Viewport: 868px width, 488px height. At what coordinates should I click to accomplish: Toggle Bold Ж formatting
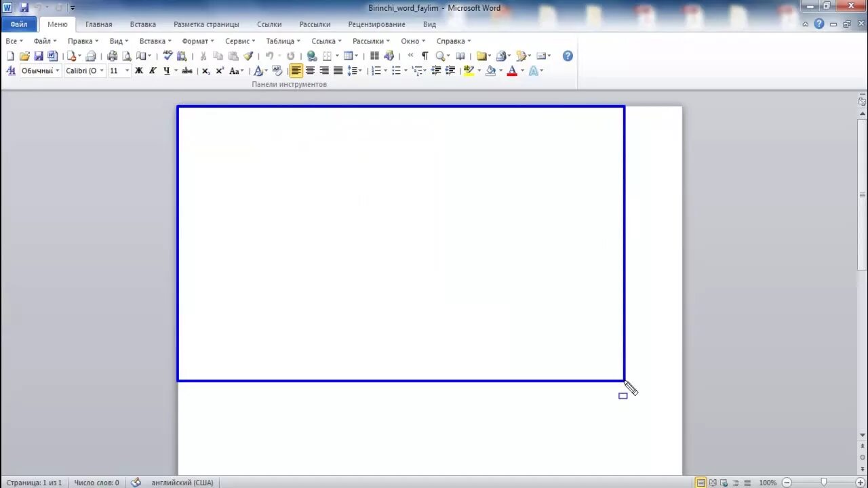pos(138,70)
